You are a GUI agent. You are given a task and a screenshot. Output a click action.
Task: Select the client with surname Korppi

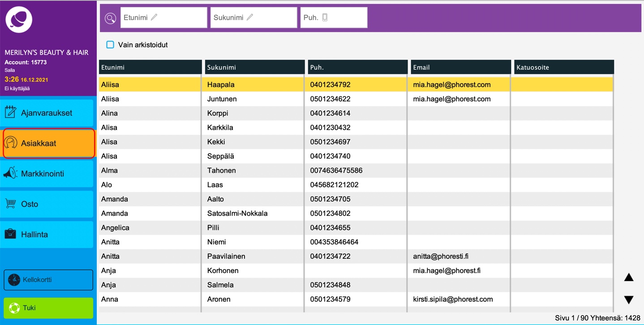pyautogui.click(x=356, y=113)
